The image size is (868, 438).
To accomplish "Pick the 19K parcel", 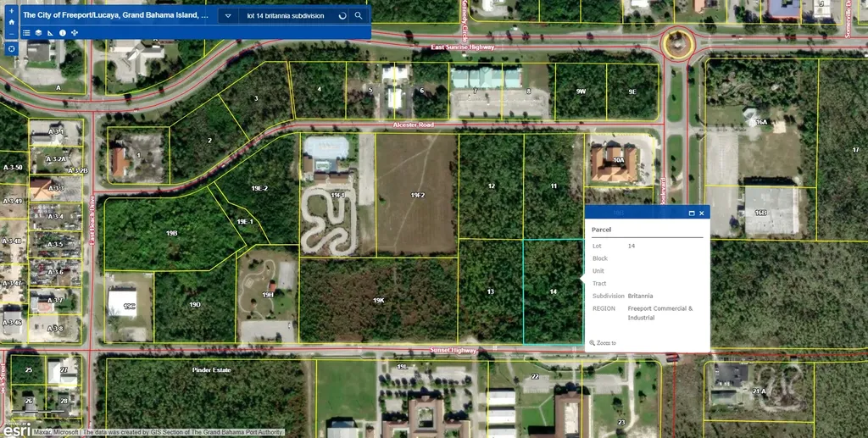I will [379, 300].
